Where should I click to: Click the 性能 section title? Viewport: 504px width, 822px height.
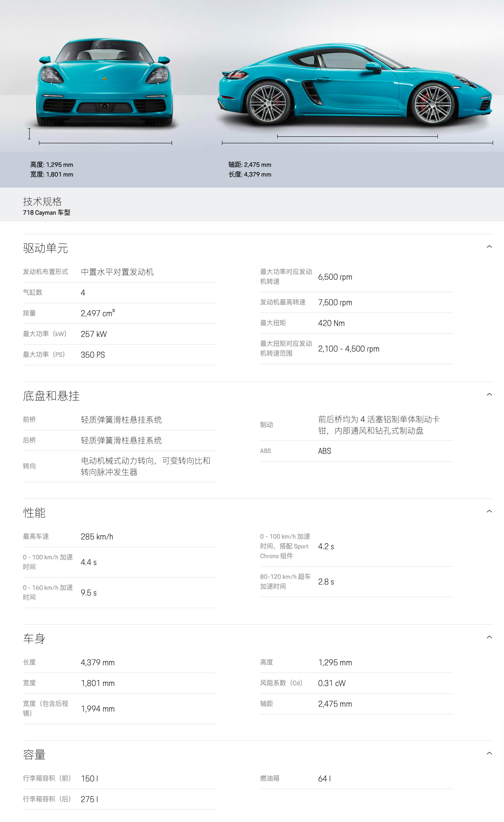pos(34,513)
